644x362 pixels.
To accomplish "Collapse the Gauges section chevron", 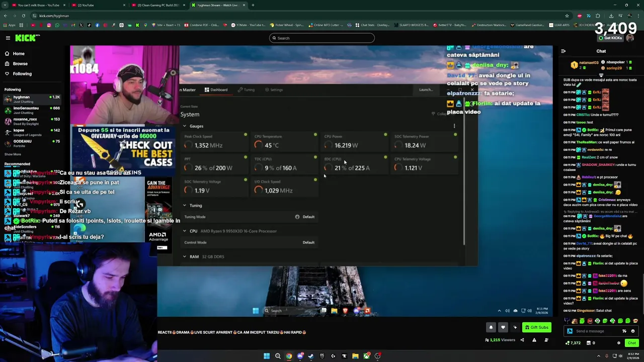I will 185,126.
